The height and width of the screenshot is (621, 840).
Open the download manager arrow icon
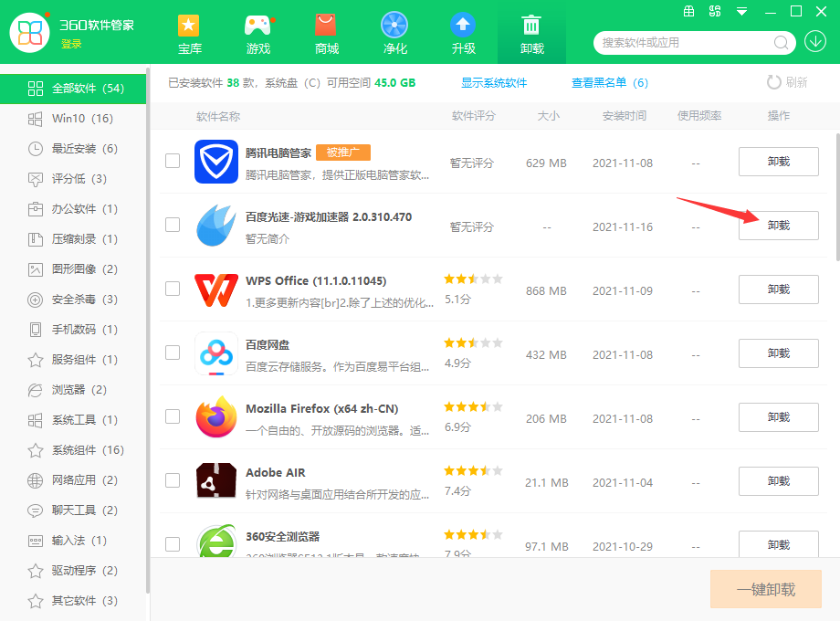(814, 41)
